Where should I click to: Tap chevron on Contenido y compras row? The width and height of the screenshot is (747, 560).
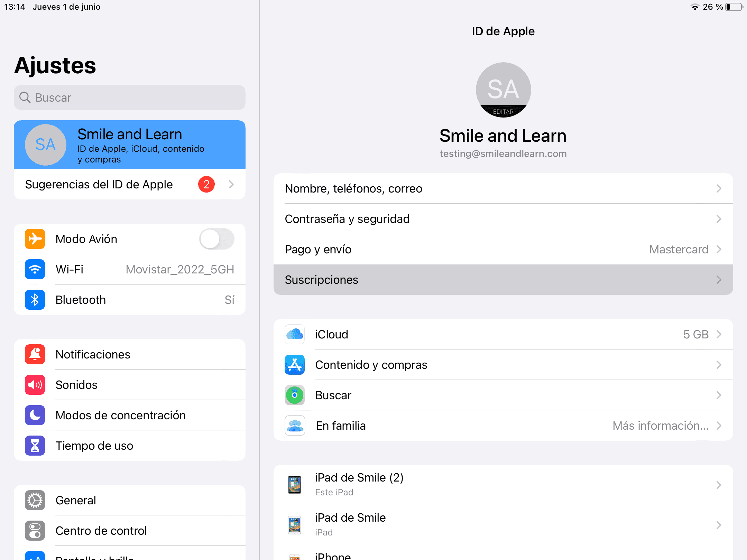tap(719, 365)
